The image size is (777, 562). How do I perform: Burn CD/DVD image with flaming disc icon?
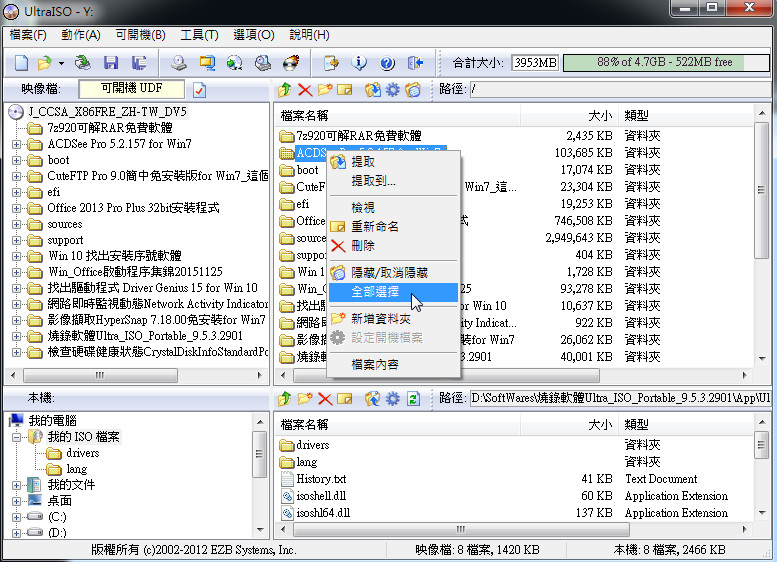[x=291, y=63]
